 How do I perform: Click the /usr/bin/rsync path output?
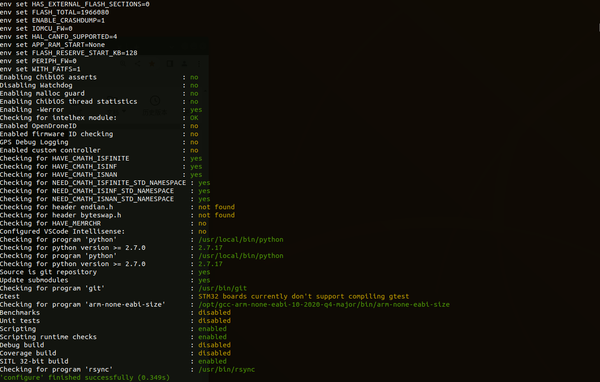point(227,370)
